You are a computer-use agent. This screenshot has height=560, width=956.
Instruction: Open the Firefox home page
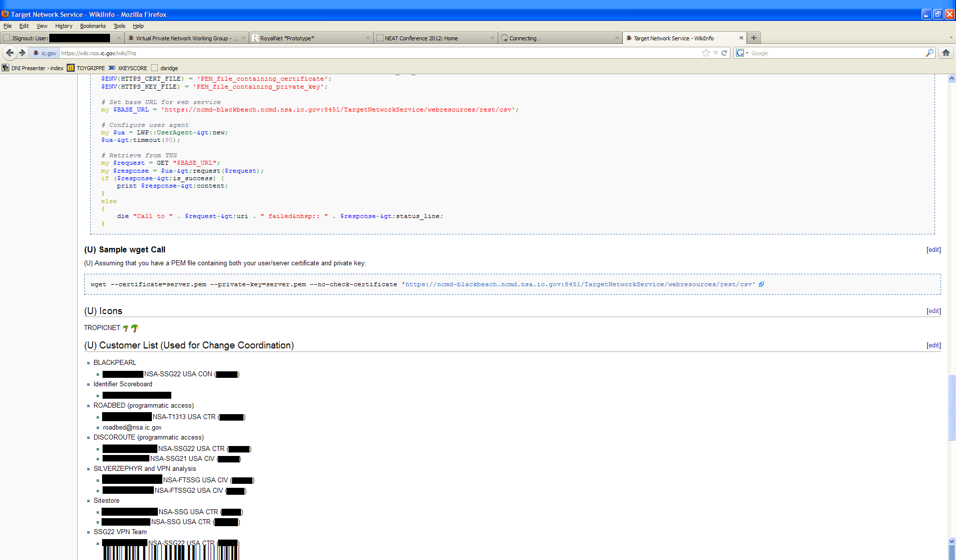coord(946,53)
